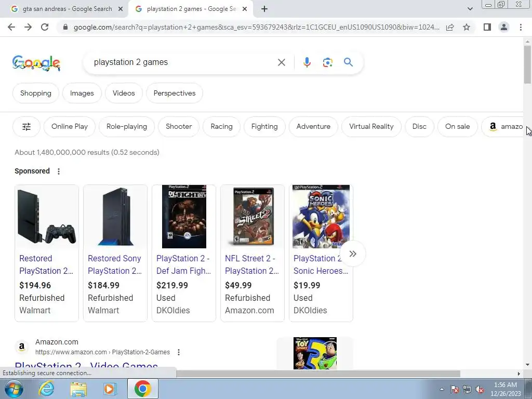View NFL Street 2 cover image
Viewport: 532px width, 399px height.
tap(252, 217)
